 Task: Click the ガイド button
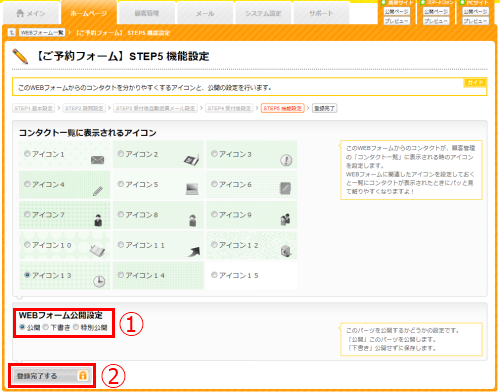(475, 82)
